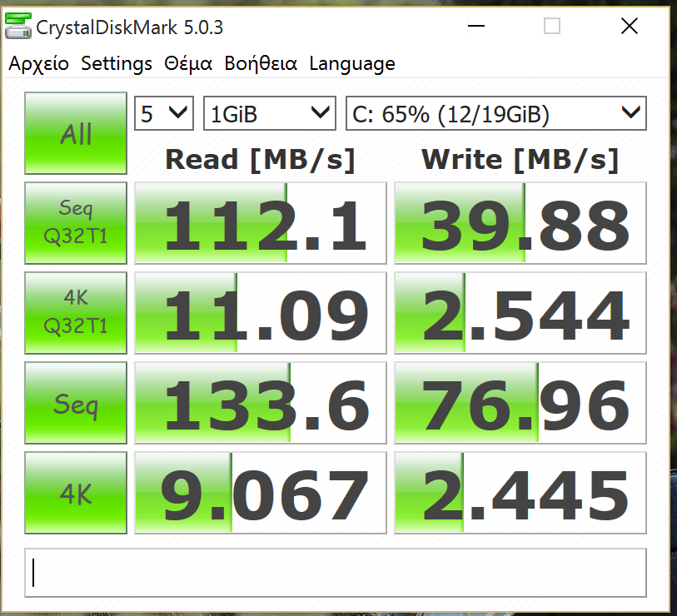Open the Βοήθεια menu
The image size is (677, 616).
(x=261, y=64)
